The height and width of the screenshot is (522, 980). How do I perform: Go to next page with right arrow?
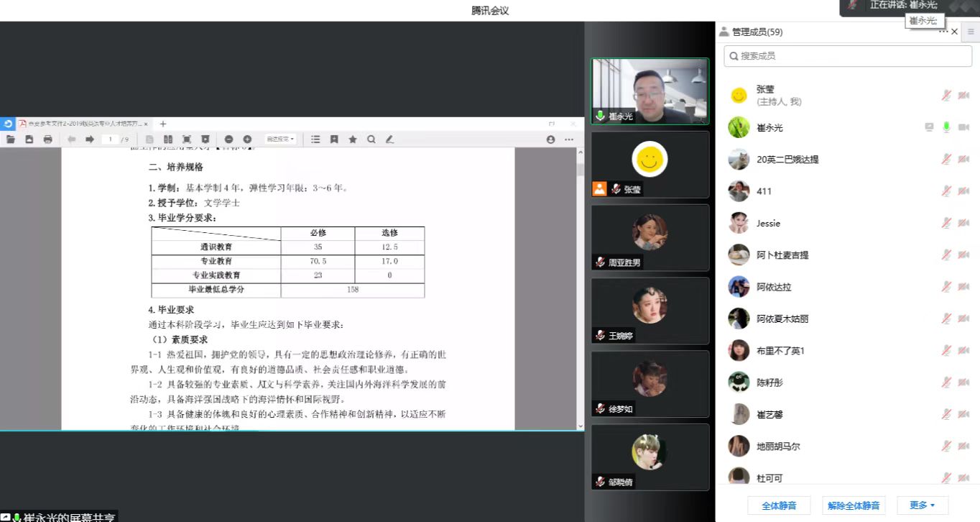coord(90,139)
